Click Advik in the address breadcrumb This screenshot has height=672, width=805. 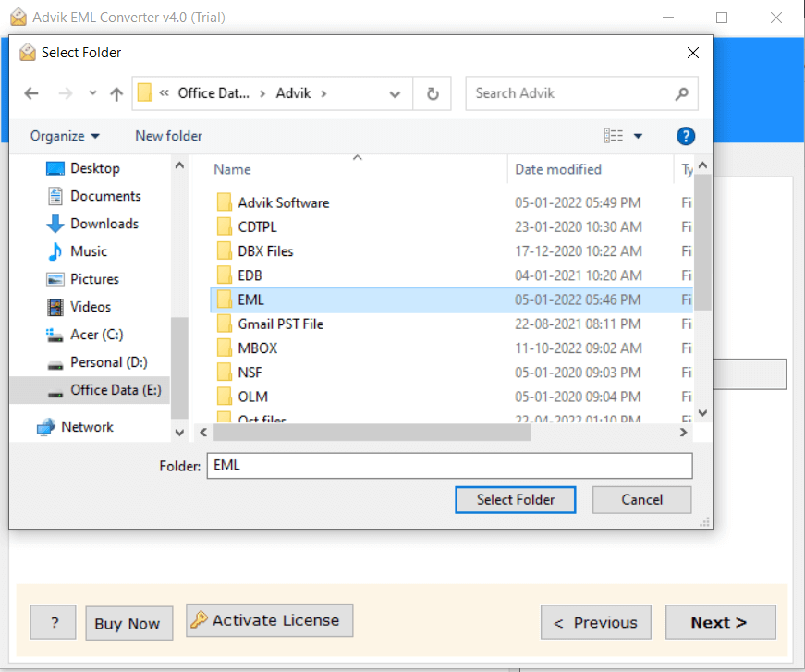point(295,92)
